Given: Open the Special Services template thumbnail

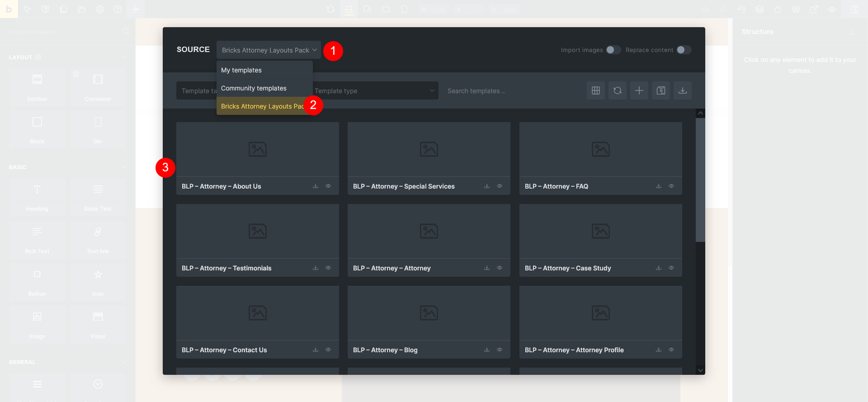Looking at the screenshot, I should (429, 149).
